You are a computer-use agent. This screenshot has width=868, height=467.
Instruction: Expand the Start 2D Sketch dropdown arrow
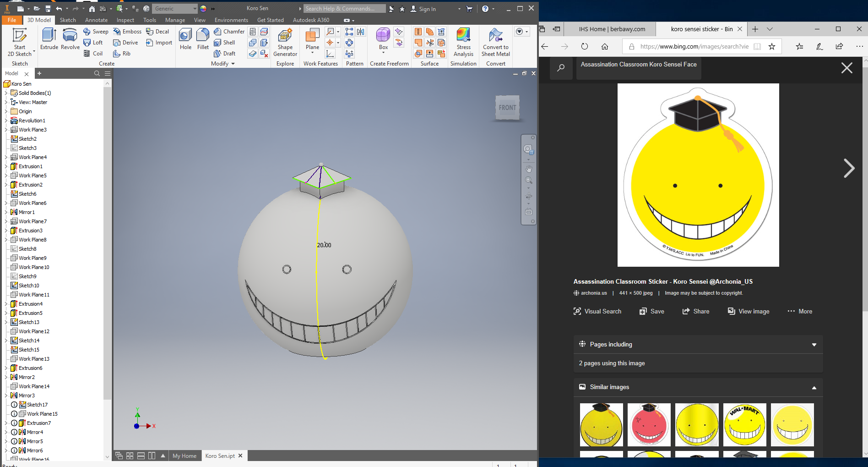(x=34, y=51)
